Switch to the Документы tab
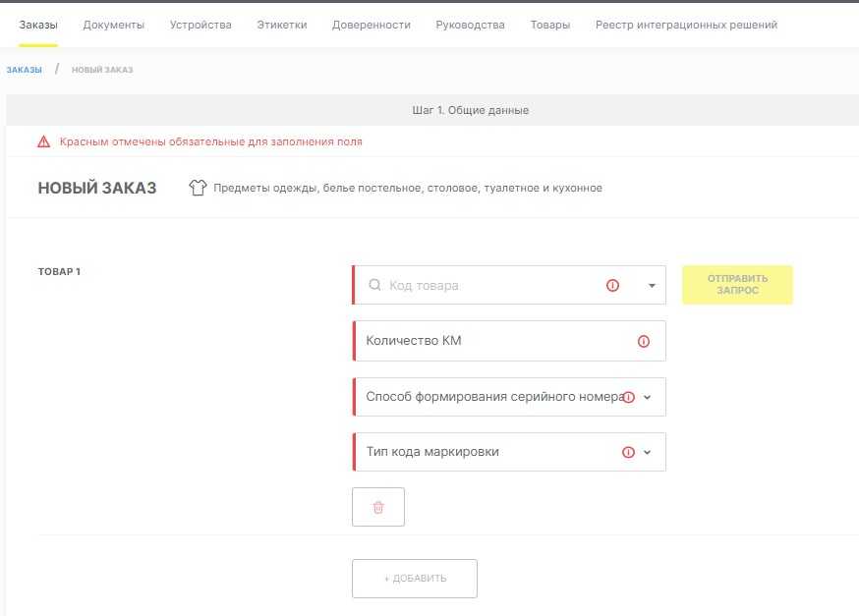Screen dimensions: 859x616 click(113, 25)
